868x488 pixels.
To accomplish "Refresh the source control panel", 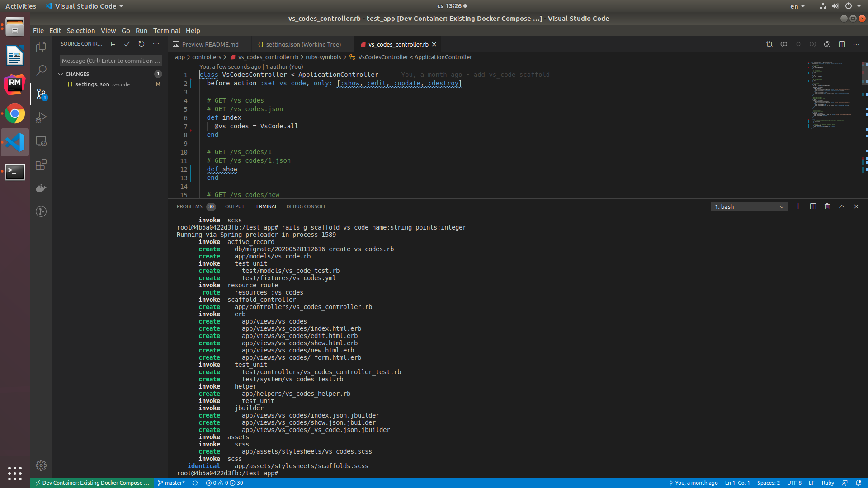I will tap(142, 44).
